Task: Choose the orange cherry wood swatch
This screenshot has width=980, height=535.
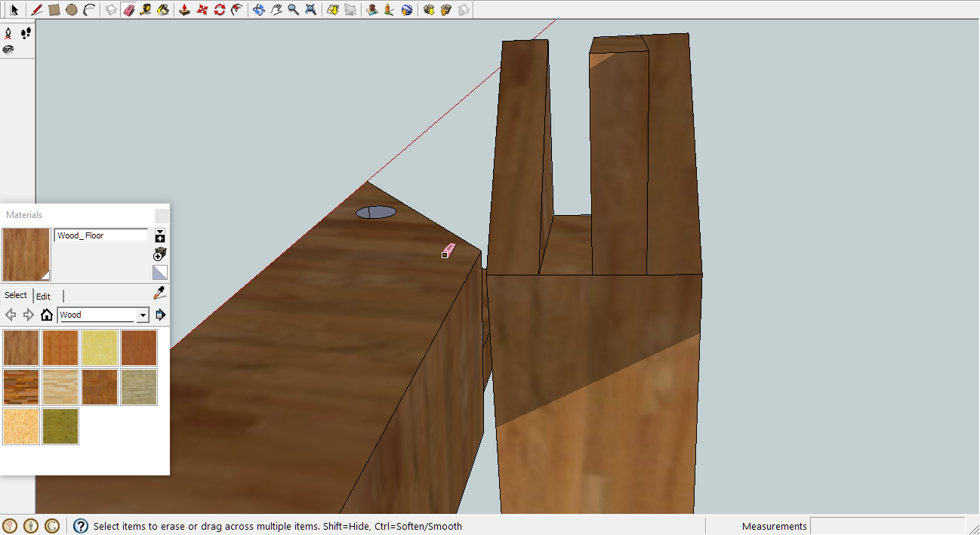Action: [60, 348]
